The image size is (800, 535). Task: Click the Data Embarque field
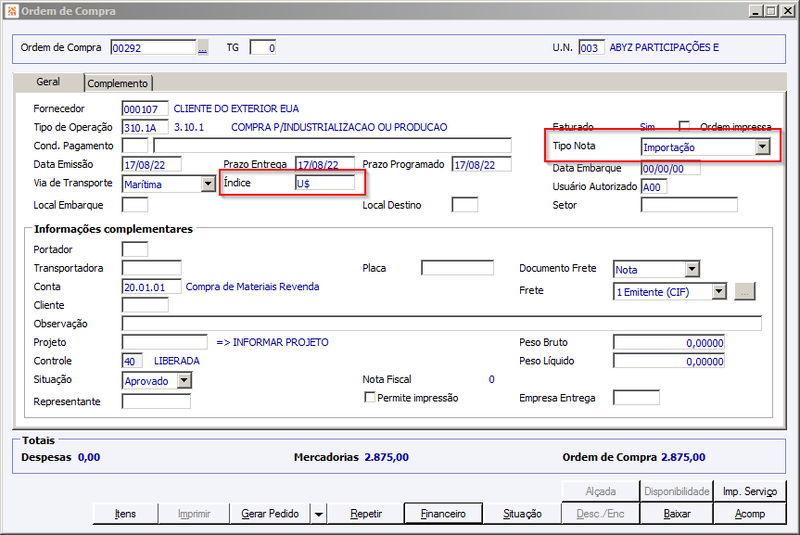[670, 168]
